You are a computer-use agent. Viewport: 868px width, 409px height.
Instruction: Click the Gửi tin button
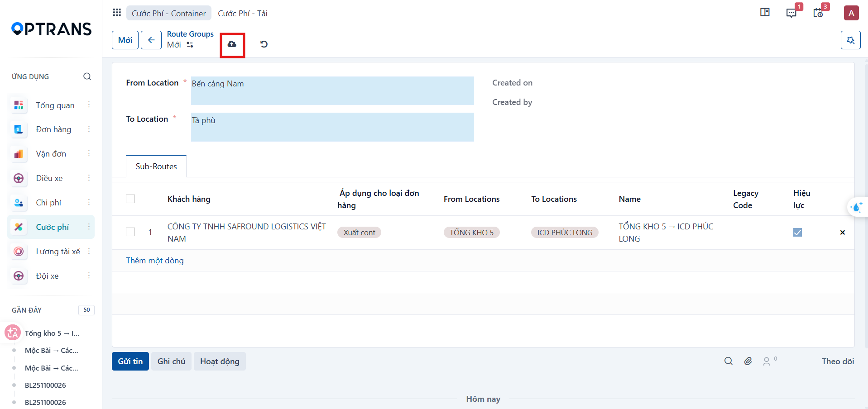(x=130, y=361)
